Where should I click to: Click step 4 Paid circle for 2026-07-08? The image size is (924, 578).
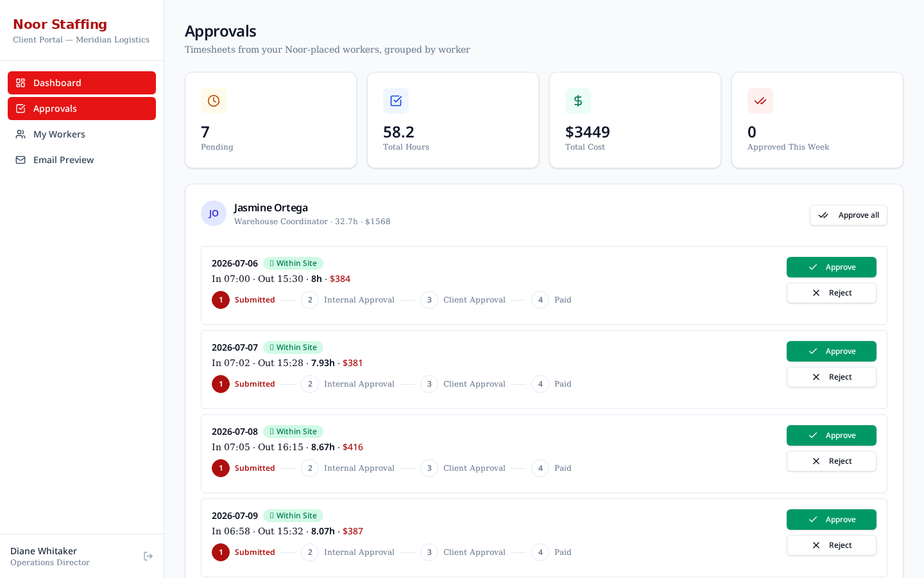pos(540,468)
